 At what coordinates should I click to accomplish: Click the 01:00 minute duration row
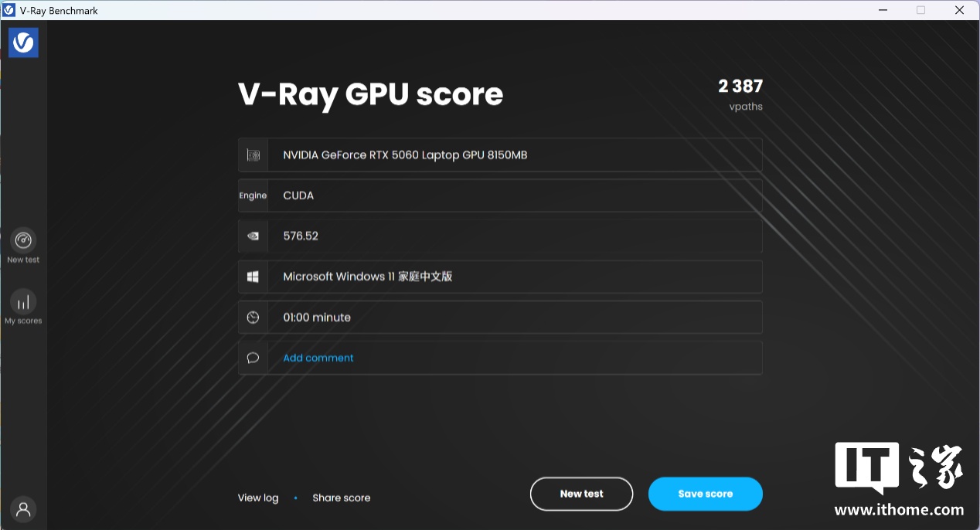pos(499,318)
